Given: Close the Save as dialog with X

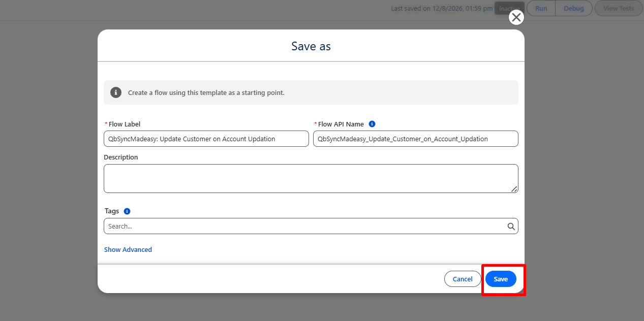Looking at the screenshot, I should click(516, 18).
